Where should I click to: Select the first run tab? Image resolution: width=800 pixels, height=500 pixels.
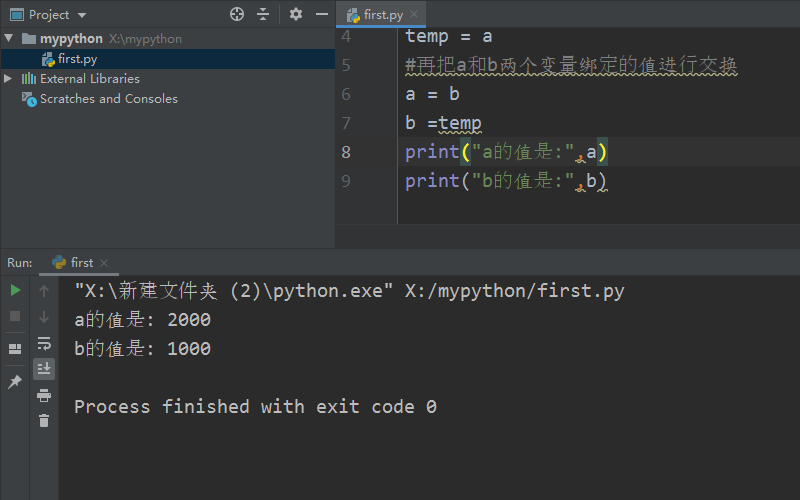[73, 262]
